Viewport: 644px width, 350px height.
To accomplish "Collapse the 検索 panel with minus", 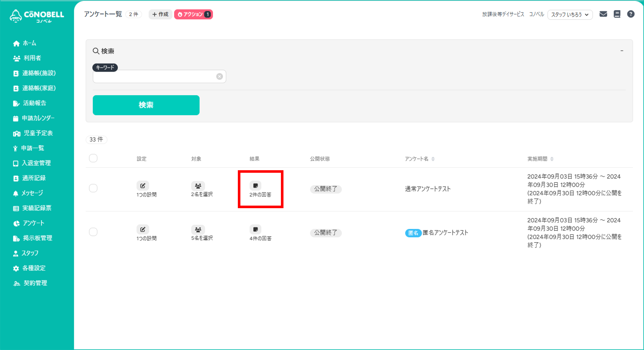I will [x=622, y=51].
